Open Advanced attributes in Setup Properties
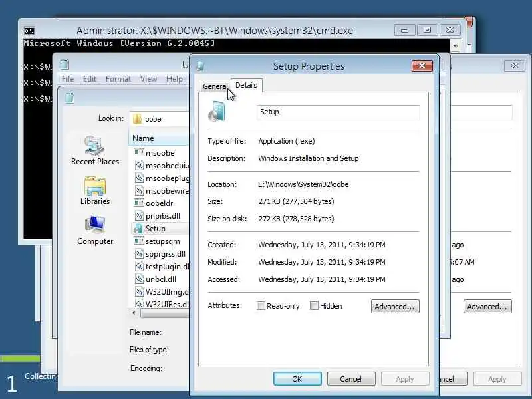 (395, 307)
